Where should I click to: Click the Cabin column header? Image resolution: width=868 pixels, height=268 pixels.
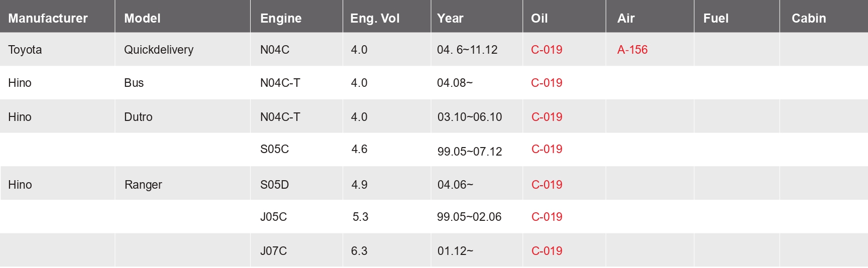[809, 19]
